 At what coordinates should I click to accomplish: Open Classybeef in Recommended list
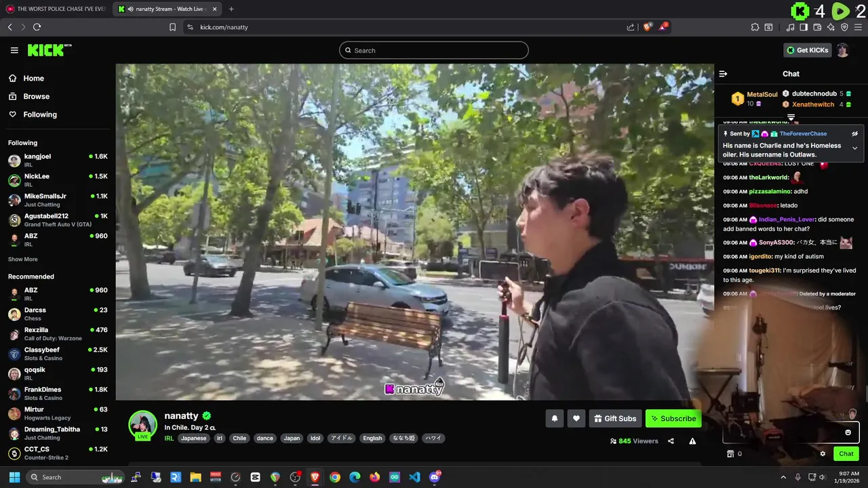(x=58, y=353)
